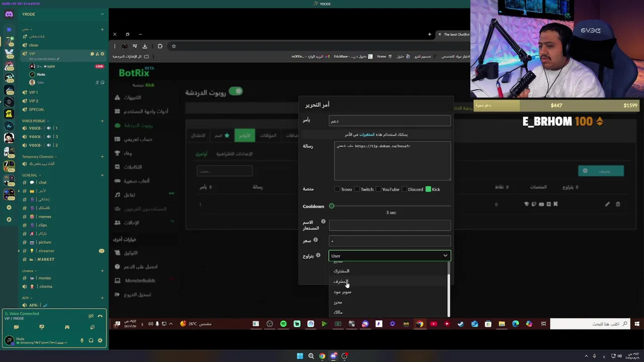Open Steam in the streamed taskbar

tap(460, 324)
